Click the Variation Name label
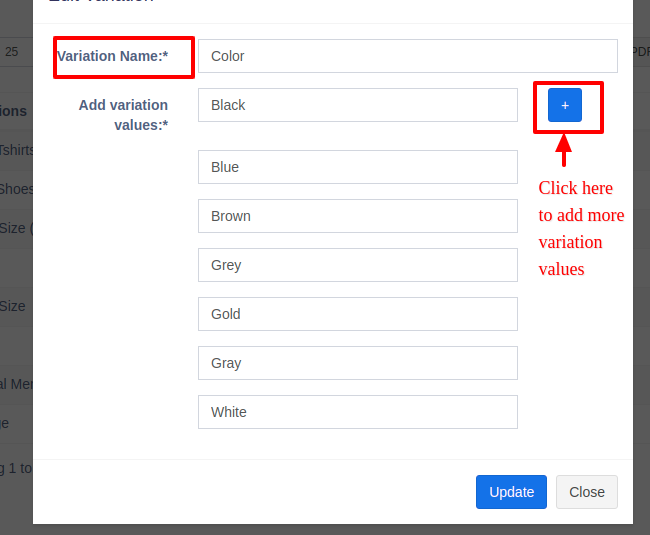The image size is (650, 535). pyautogui.click(x=112, y=56)
